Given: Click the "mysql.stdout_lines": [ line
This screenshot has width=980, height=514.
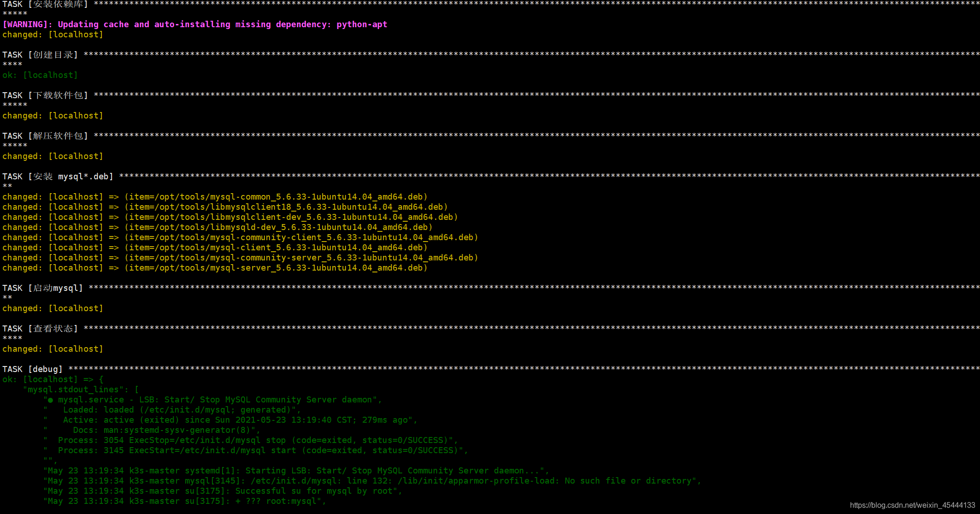Looking at the screenshot, I should click(x=81, y=390).
